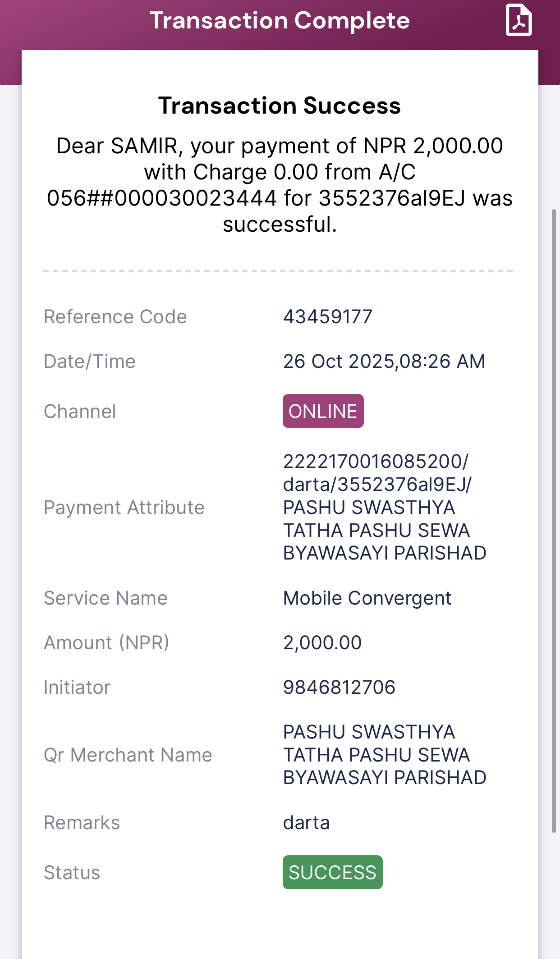
Task: Download the receipt with the PDF icon
Action: pos(519,20)
